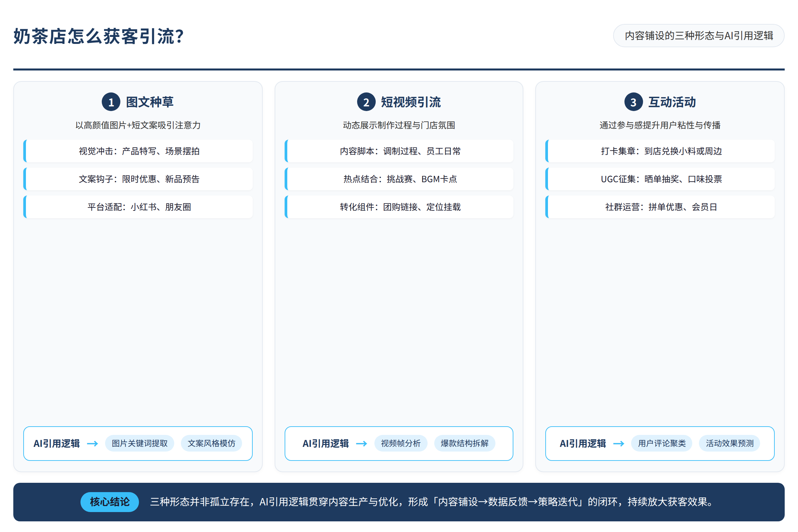
Task: Select the 用户评论聚类 tag
Action: click(x=662, y=443)
